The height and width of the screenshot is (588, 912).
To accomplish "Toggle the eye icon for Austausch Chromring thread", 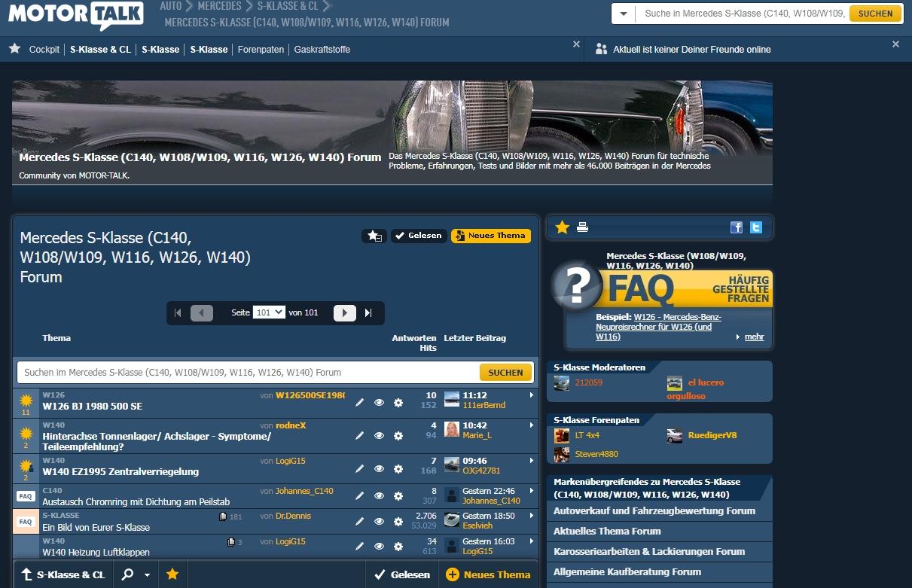I will click(380, 495).
